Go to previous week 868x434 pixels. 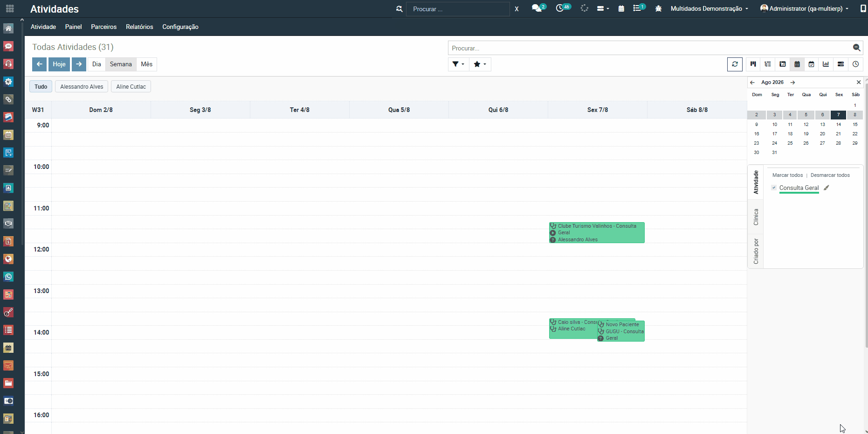[x=39, y=64]
